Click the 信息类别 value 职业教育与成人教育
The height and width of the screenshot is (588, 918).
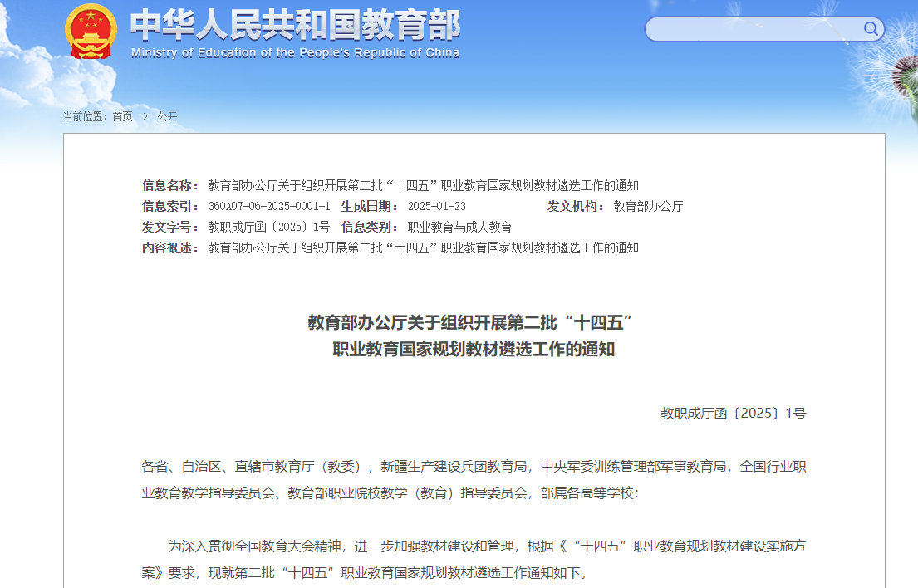(x=459, y=227)
